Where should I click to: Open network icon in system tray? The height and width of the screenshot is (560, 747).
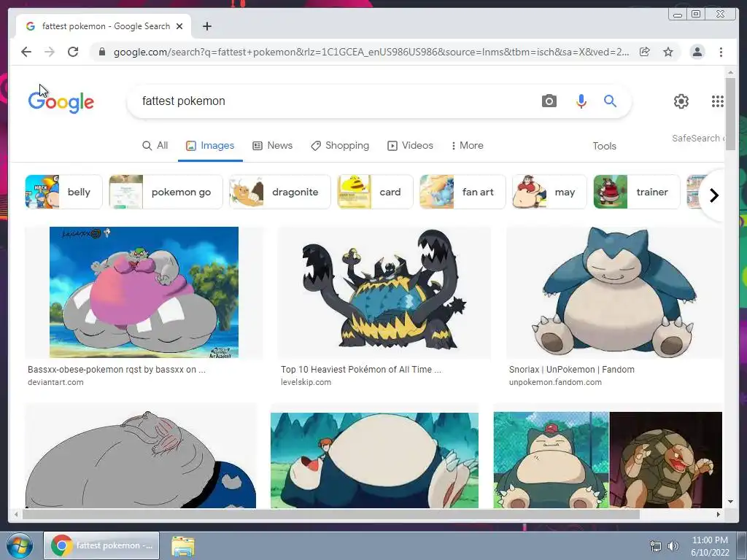click(x=656, y=546)
